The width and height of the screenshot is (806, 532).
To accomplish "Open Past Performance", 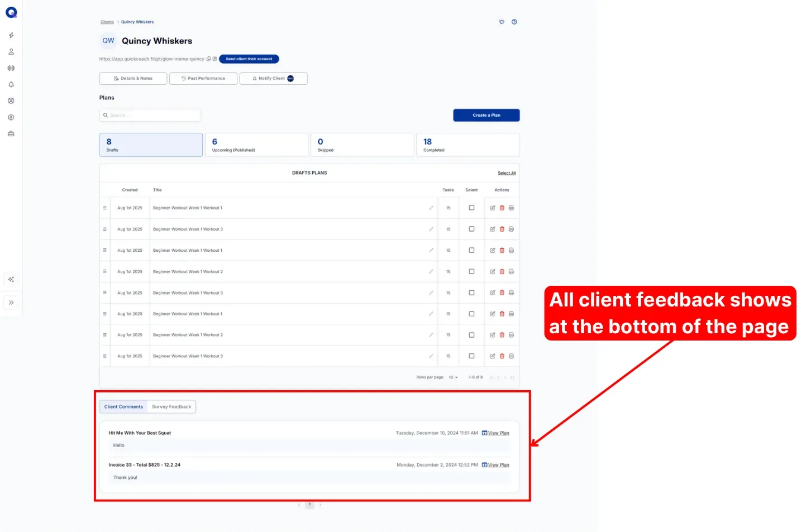I will (203, 79).
